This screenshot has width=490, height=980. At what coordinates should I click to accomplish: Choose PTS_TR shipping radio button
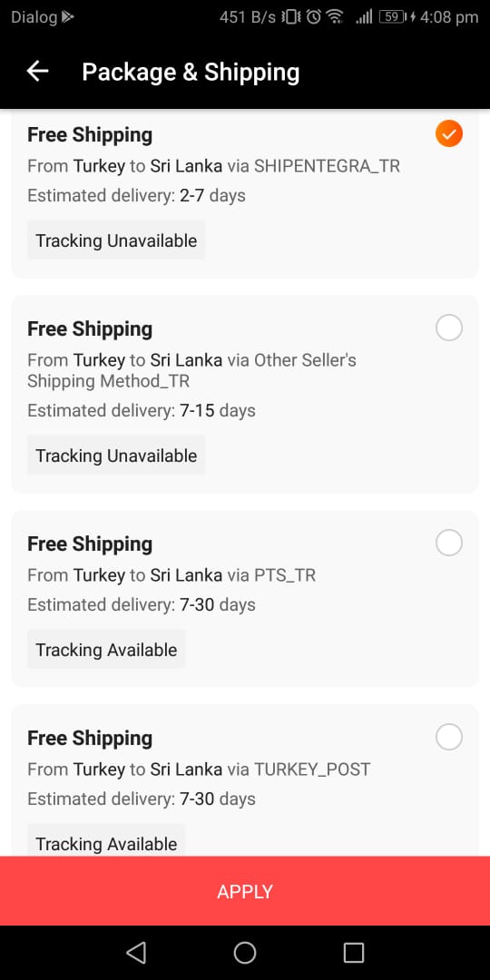pyautogui.click(x=449, y=543)
